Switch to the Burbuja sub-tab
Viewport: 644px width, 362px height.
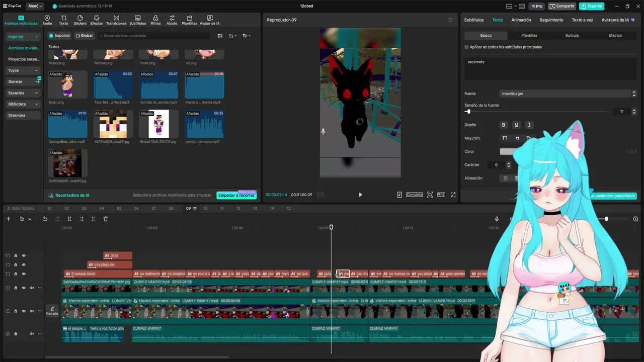(572, 36)
